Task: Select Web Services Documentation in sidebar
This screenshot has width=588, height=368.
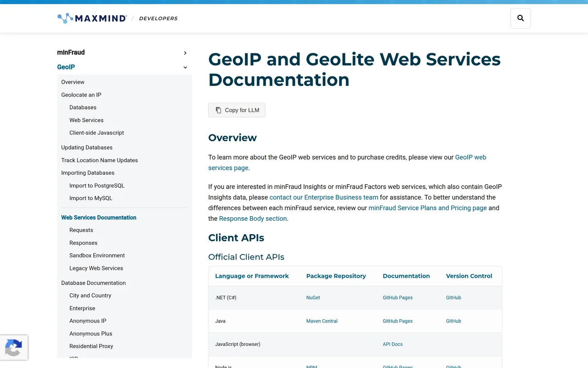Action: click(x=99, y=218)
